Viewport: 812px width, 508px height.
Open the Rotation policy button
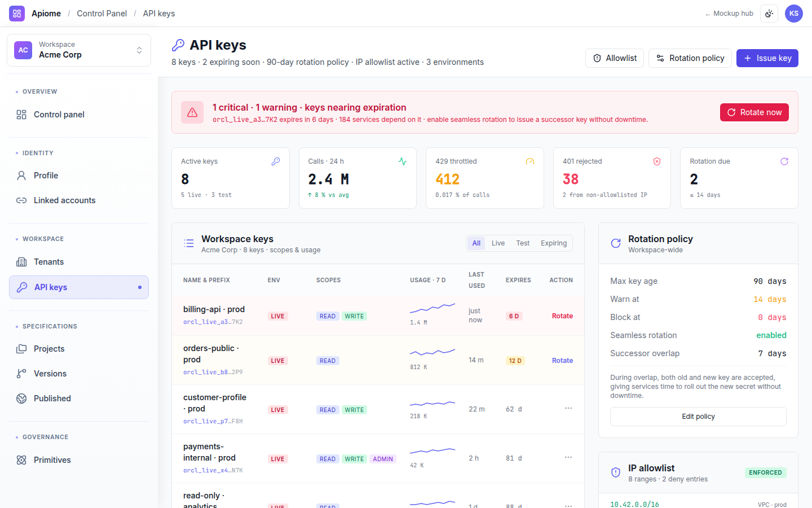690,58
